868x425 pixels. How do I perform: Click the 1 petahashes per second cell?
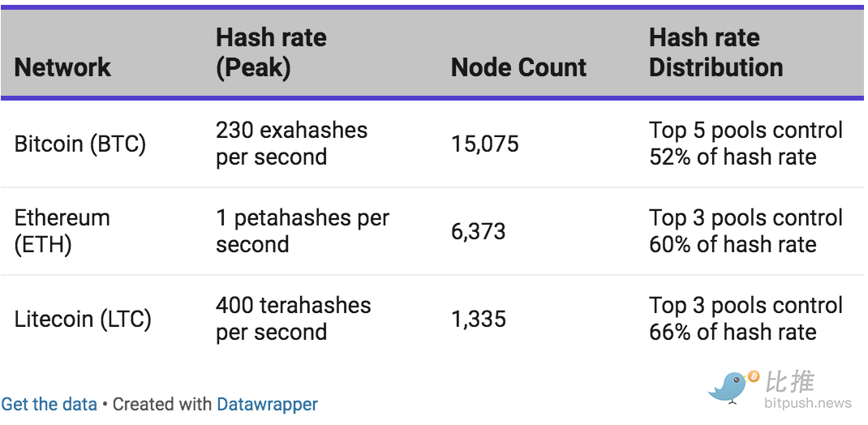[x=303, y=231]
